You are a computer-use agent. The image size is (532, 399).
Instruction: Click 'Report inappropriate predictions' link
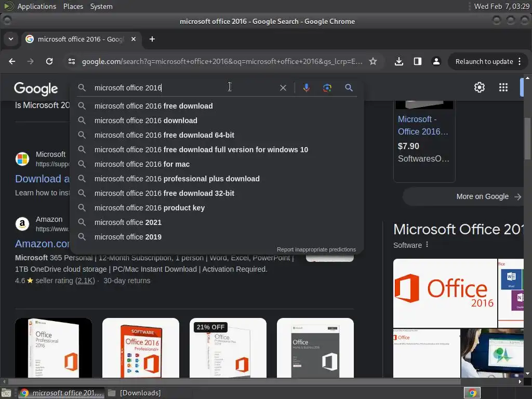coord(316,249)
